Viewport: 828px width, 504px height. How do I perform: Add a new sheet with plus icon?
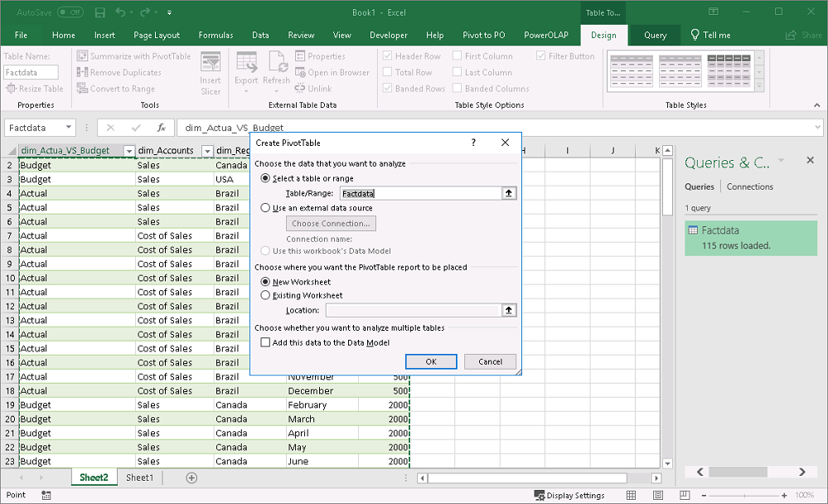[x=191, y=477]
